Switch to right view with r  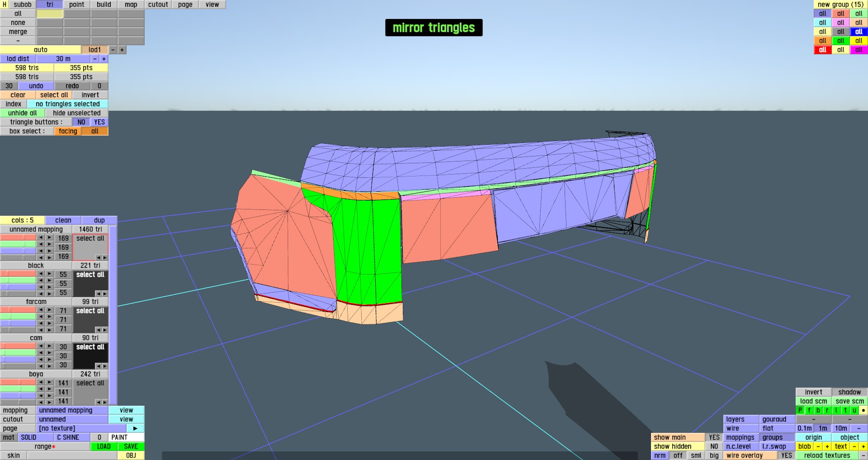click(x=827, y=410)
